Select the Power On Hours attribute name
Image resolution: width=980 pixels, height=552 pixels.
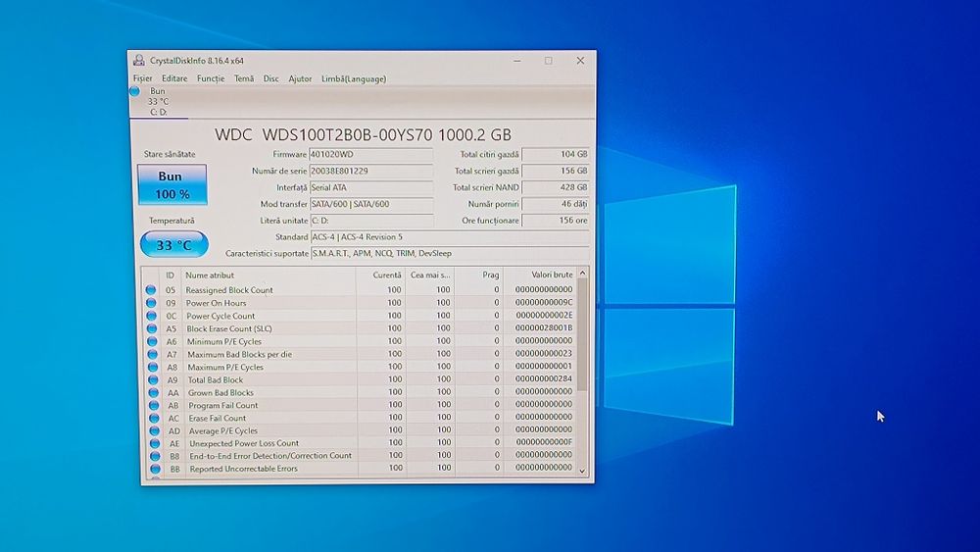(216, 303)
